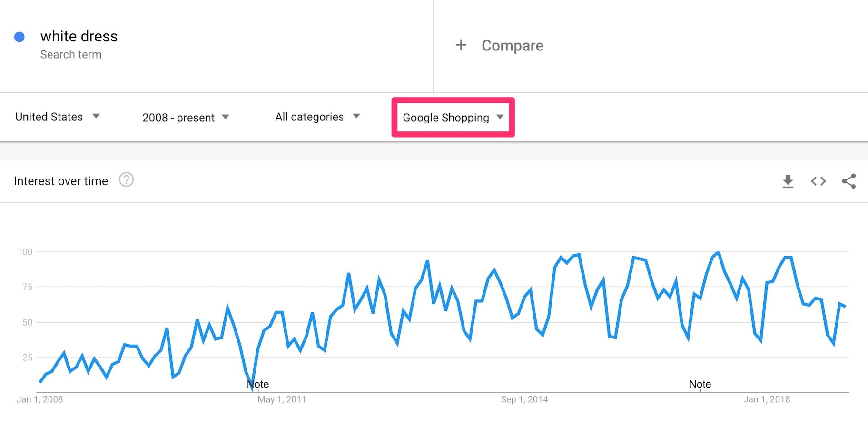
Task: Click the Jan 1, 2008 axis label
Action: pos(39,399)
